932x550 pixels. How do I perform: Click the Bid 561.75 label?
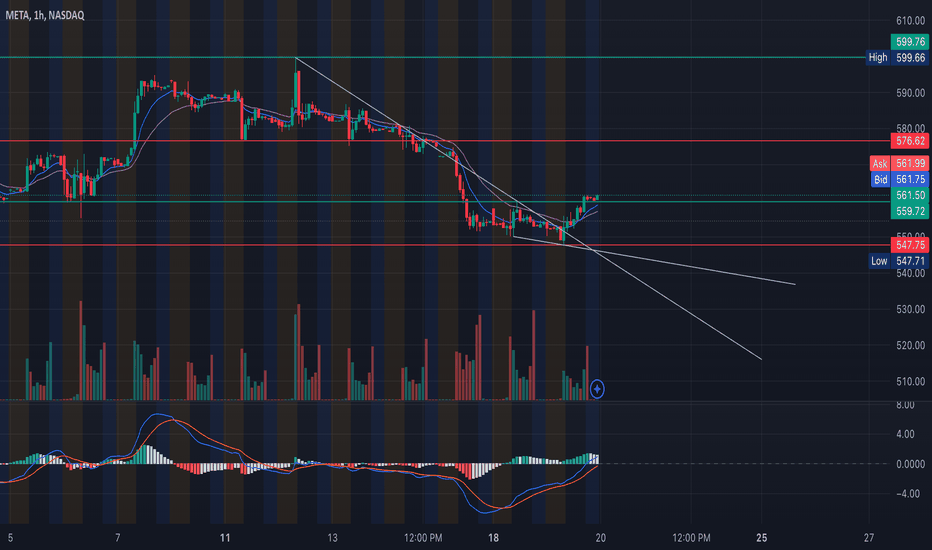(899, 179)
